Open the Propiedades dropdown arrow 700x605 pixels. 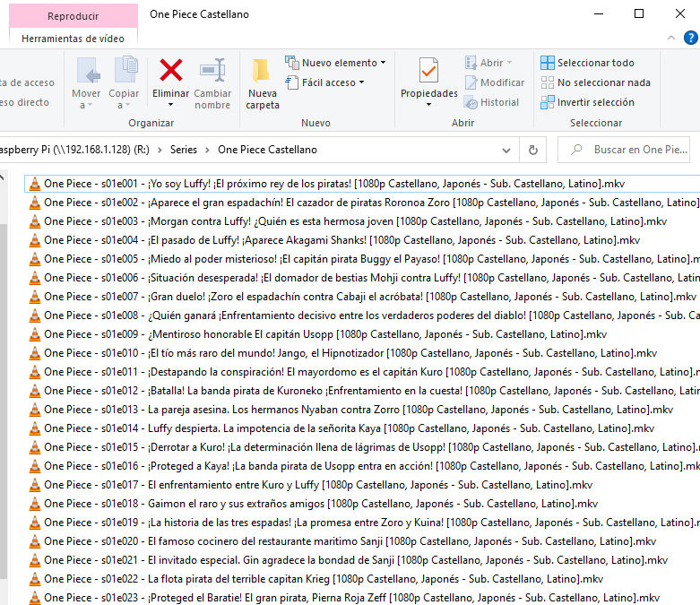click(428, 105)
